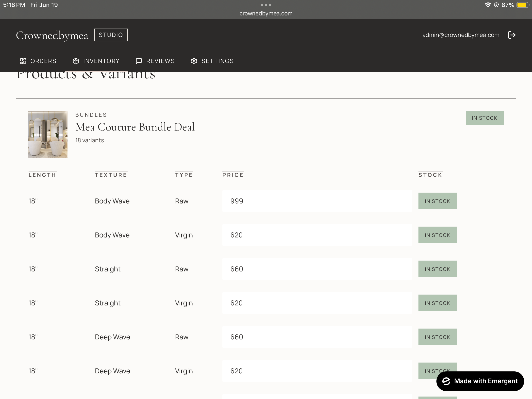Click the 18" length in Body Wave Raw row
This screenshot has width=532, height=399.
click(33, 201)
